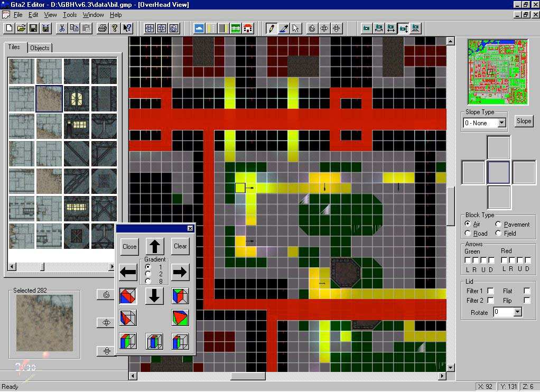Open the Help menu
Screen dimensions: 540x392
(x=116, y=15)
